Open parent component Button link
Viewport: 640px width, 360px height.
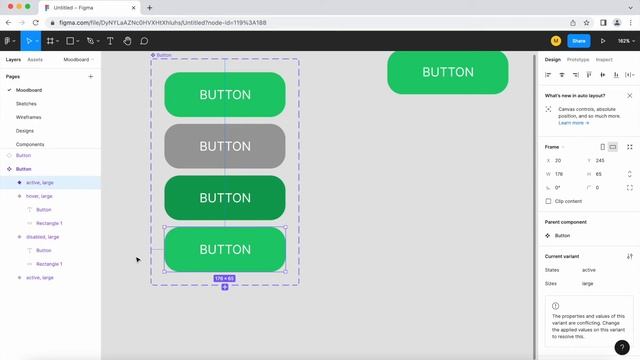[x=562, y=236]
